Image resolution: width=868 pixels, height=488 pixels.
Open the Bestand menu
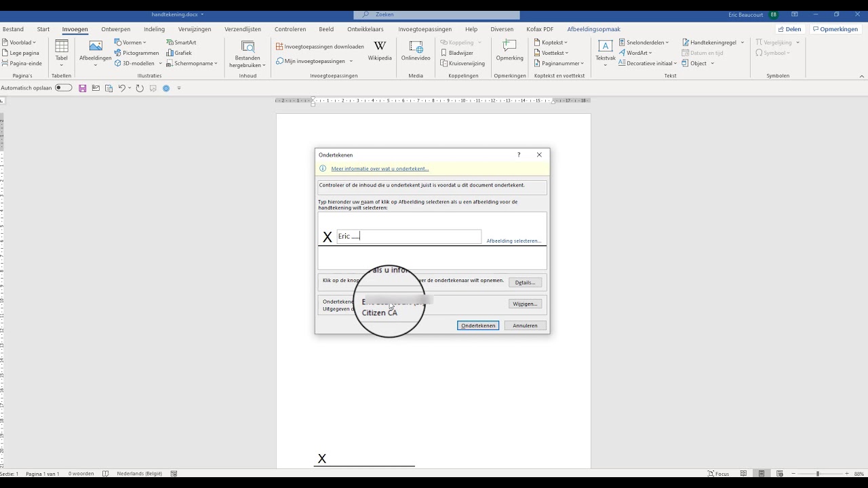coord(13,29)
